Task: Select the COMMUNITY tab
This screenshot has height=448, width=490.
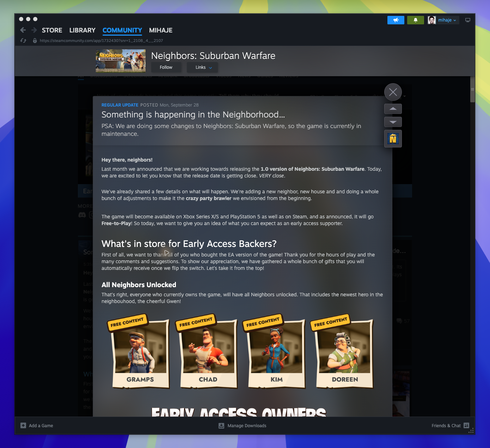Action: coord(122,30)
